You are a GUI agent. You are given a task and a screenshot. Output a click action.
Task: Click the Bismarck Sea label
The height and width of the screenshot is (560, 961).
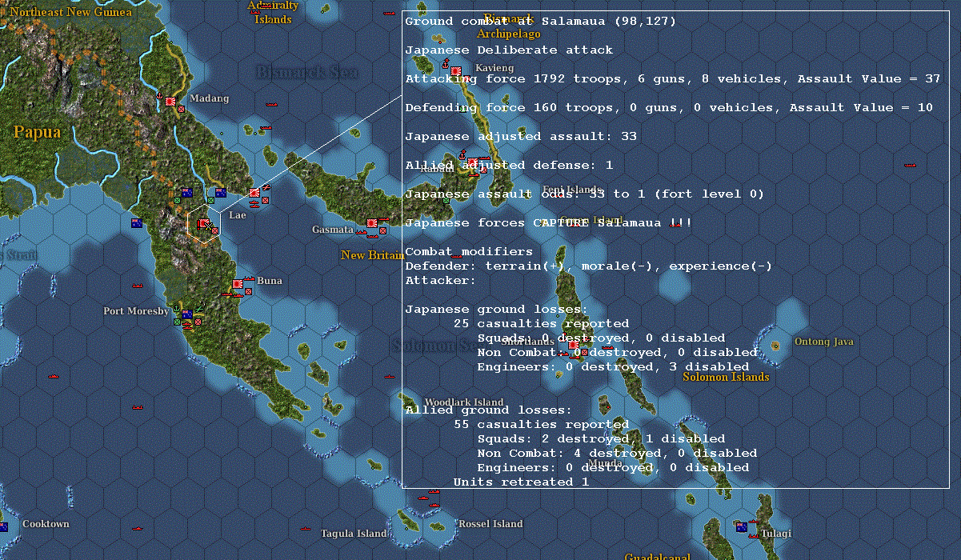click(307, 72)
